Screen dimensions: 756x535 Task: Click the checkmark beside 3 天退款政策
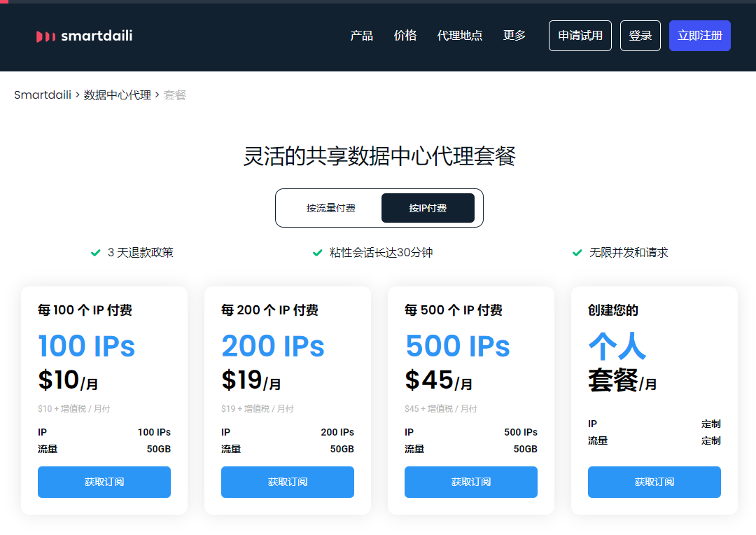(x=95, y=253)
